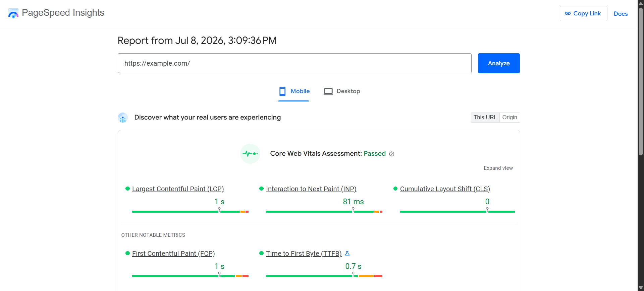The image size is (644, 291).
Task: Switch to the Desktop tab
Action: 342,91
